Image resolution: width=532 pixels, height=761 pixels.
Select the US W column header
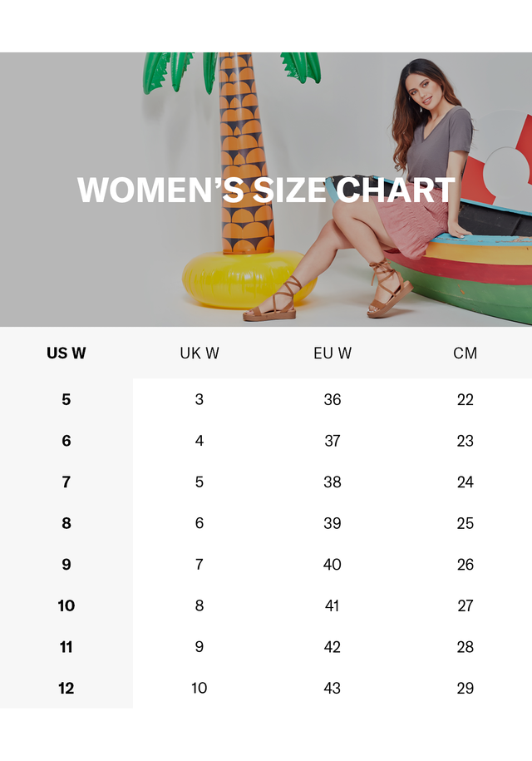point(66,353)
